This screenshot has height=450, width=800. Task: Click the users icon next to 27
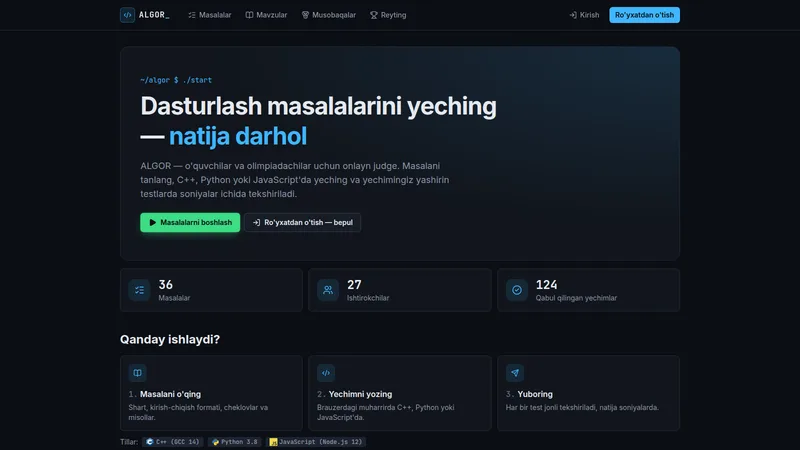(328, 290)
